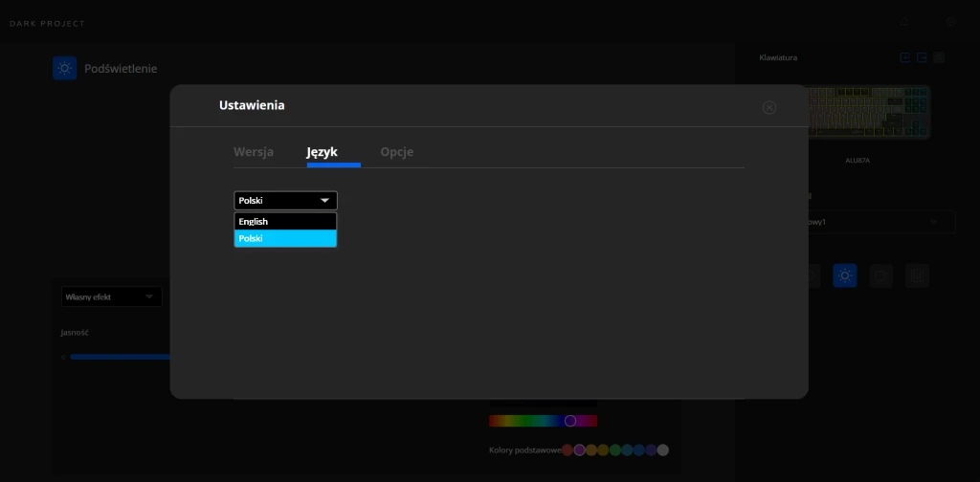980x482 pixels.
Task: Open the lighting sun icon in sidebar
Action: pos(844,276)
